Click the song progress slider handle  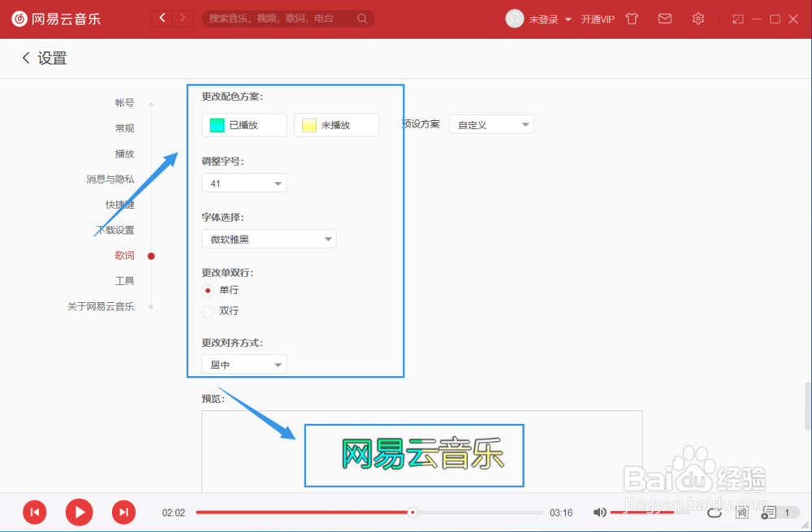pyautogui.click(x=412, y=513)
